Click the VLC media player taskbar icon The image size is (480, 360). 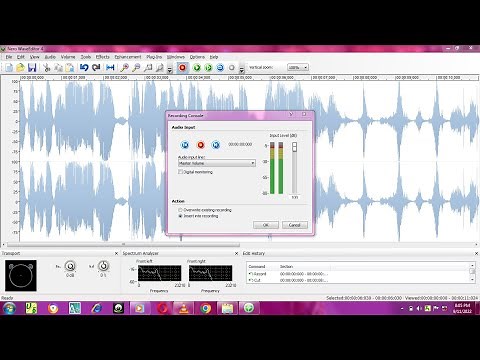(x=184, y=308)
